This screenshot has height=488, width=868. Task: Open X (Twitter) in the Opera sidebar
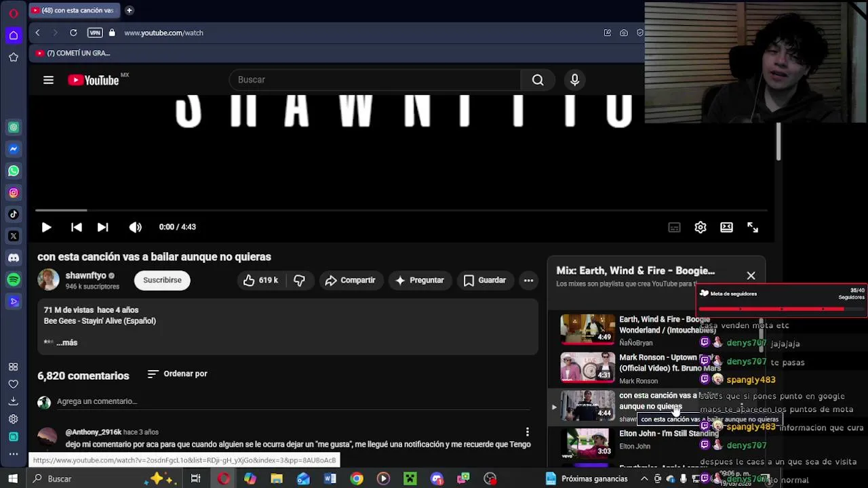(14, 236)
